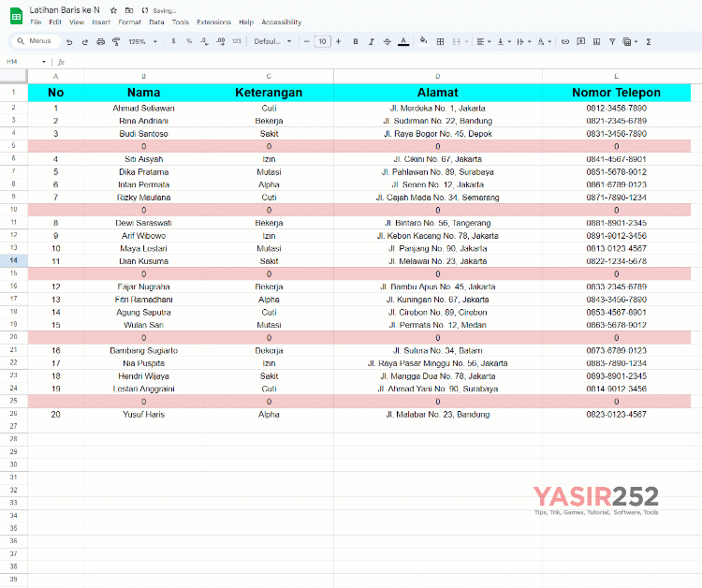702x588 pixels.
Task: Click the Functions sigma icon
Action: click(649, 41)
